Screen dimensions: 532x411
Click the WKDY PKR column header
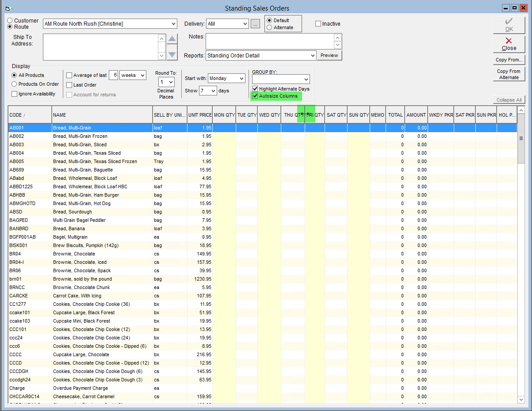441,115
